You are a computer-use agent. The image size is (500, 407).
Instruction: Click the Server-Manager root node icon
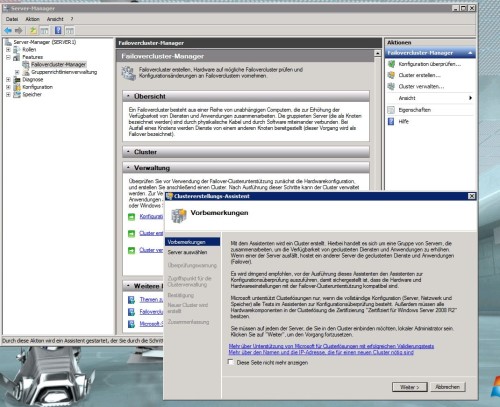[8, 42]
